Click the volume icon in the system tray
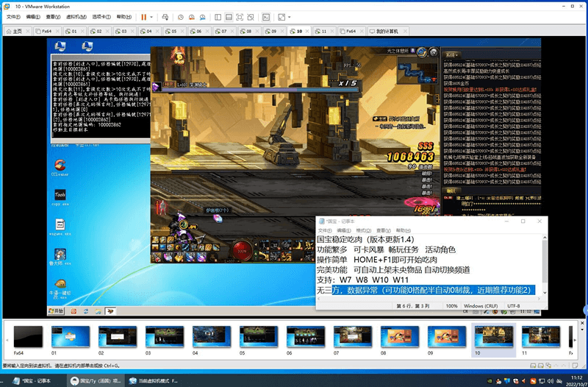 point(551,381)
